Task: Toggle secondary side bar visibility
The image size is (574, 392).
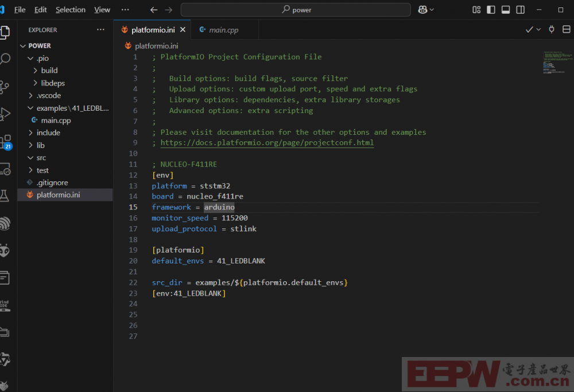Action: click(520, 10)
